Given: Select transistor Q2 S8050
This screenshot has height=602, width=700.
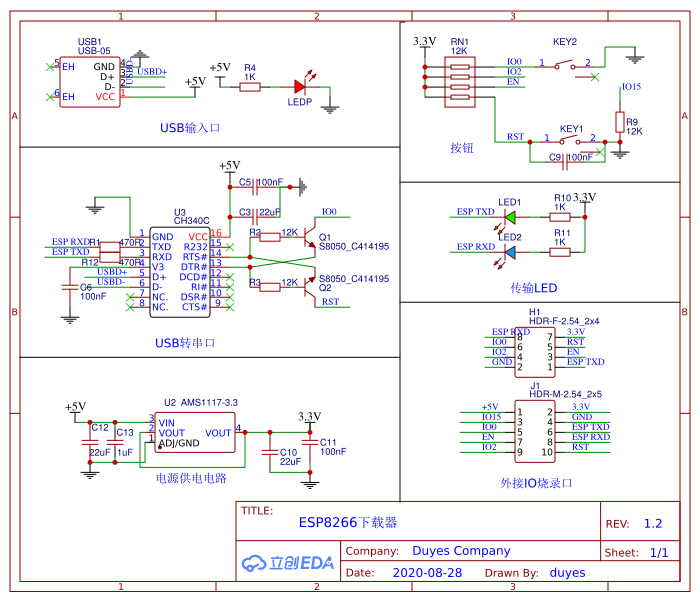Looking at the screenshot, I should (310, 287).
